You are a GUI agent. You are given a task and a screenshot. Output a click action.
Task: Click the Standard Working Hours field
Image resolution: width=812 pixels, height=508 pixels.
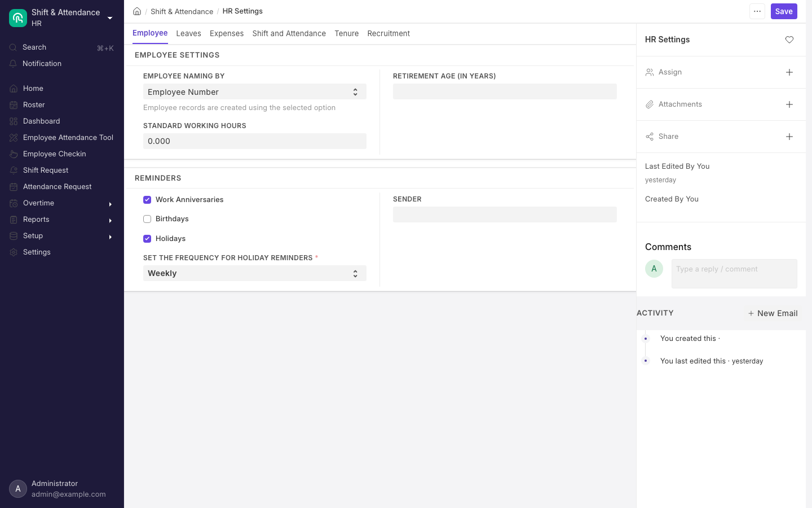255,141
